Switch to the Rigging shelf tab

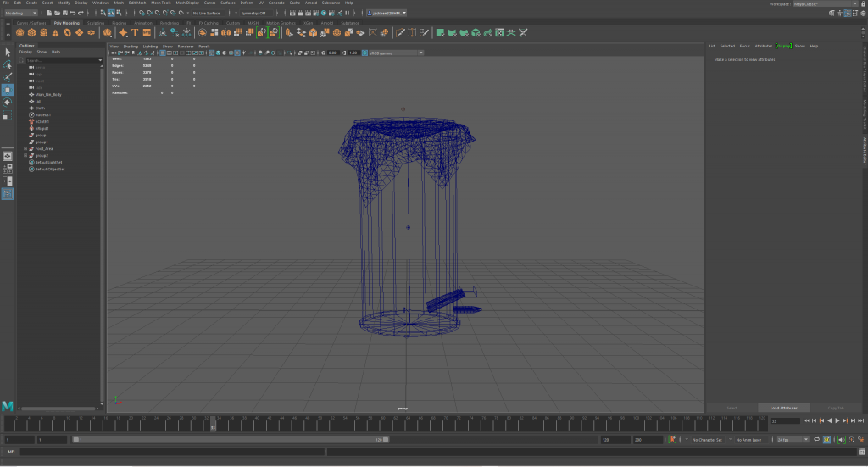[118, 23]
